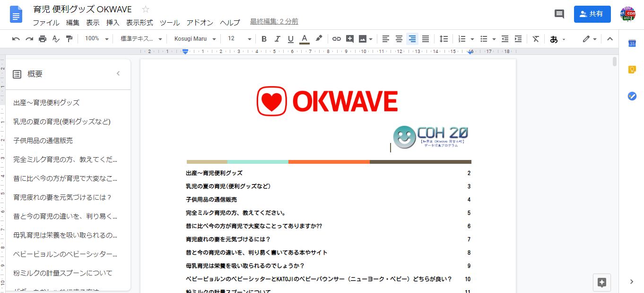
Task: Open the ファイル menu
Action: (x=46, y=22)
